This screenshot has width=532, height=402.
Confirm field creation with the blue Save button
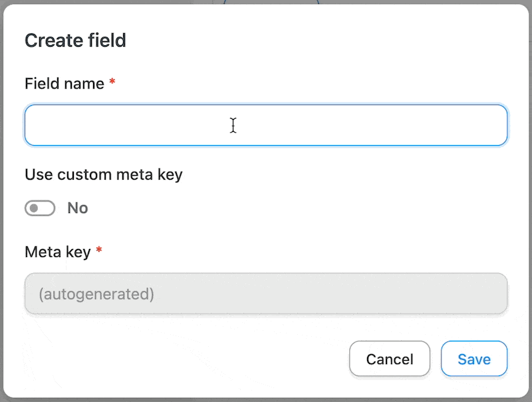[474, 359]
